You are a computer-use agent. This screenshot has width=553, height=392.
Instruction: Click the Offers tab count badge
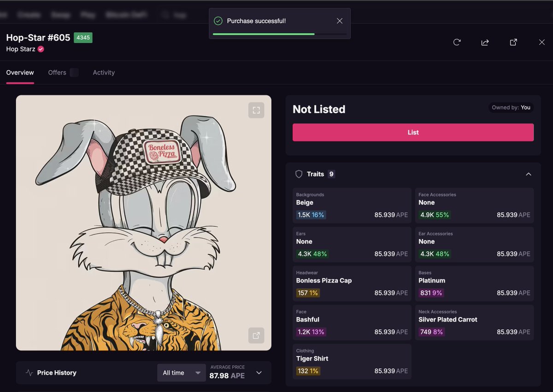(x=74, y=72)
